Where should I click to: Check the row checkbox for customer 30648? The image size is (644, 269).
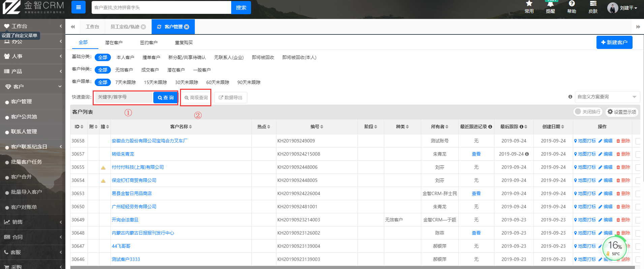click(x=638, y=233)
